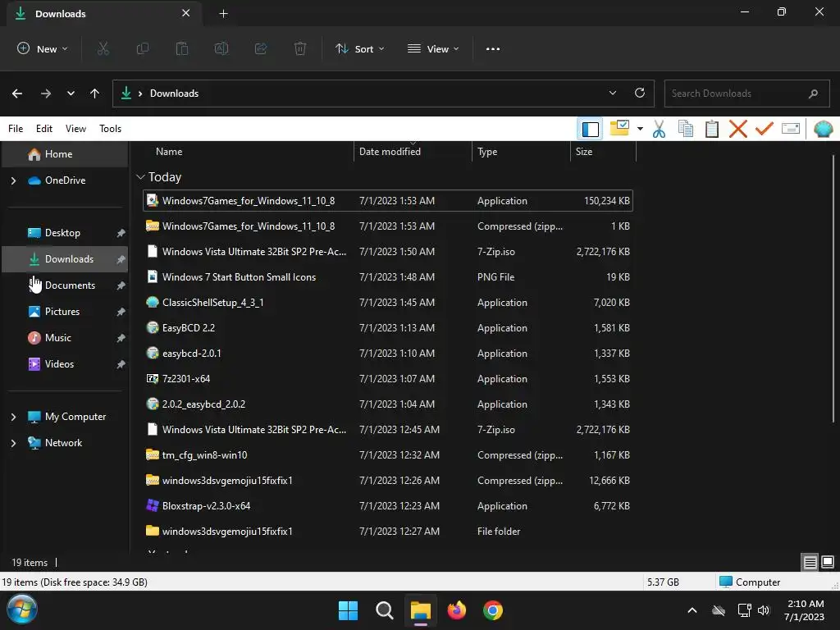Image resolution: width=840 pixels, height=630 pixels.
Task: Open taskbar Search magnifier icon
Action: tap(384, 610)
